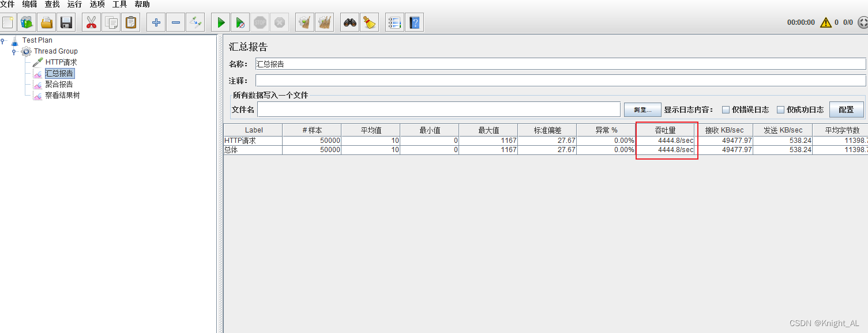Click the Toggle enable/disable icon

(x=196, y=22)
